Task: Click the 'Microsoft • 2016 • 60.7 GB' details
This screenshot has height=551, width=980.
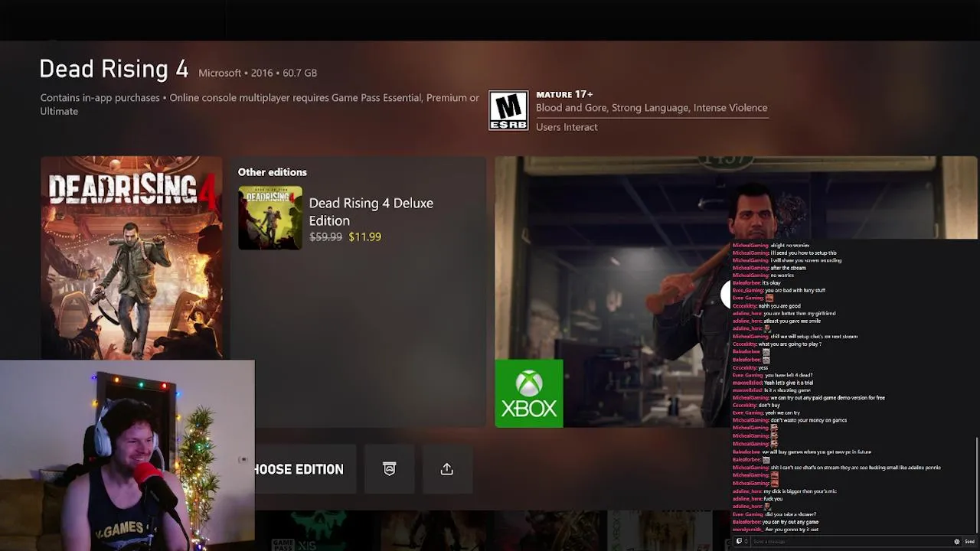Action: 257,73
